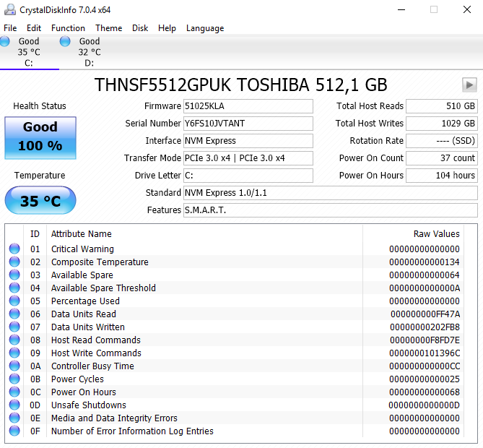Click the Firmware field 51025KLA
Image resolution: width=483 pixels, height=448 pixels.
[248, 106]
